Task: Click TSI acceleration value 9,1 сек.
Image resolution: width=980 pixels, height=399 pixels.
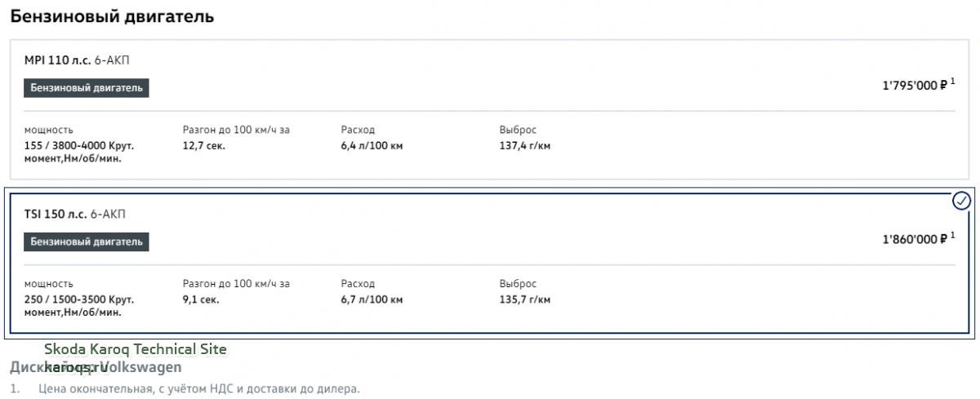Action: click(201, 299)
